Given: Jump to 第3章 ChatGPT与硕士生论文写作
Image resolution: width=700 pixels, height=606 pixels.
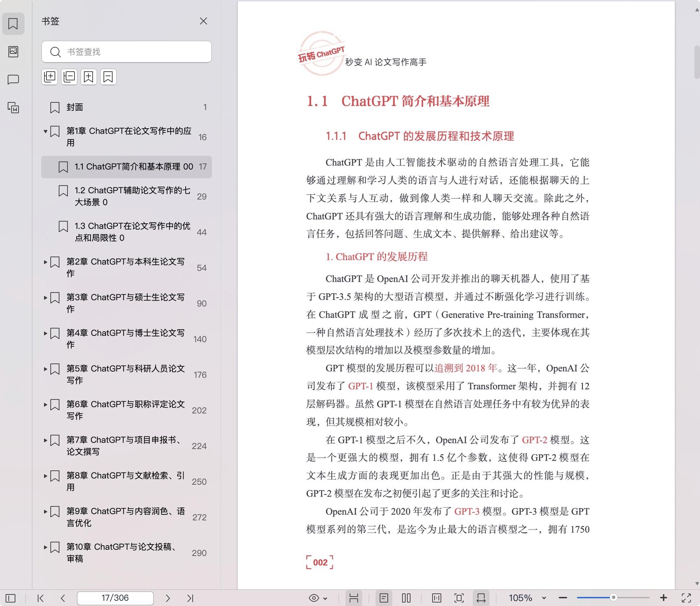Looking at the screenshot, I should click(x=127, y=303).
